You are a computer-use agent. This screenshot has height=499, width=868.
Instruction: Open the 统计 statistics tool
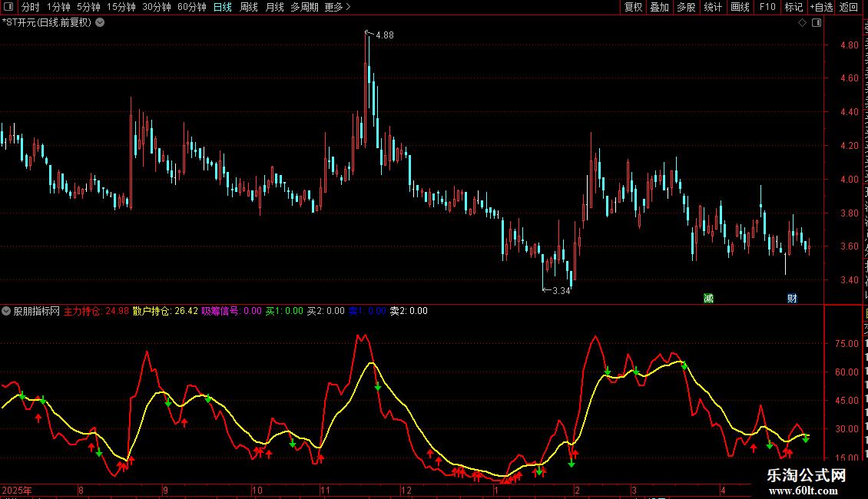pos(712,7)
